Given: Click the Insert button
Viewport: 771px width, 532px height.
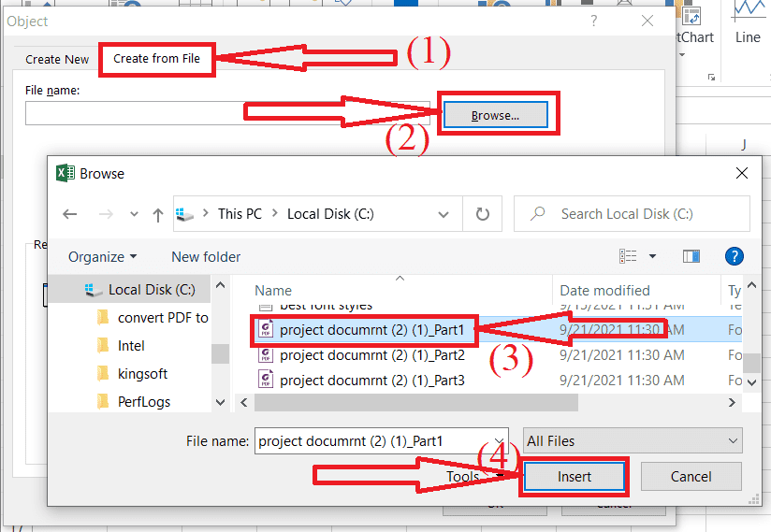Looking at the screenshot, I should pyautogui.click(x=574, y=477).
